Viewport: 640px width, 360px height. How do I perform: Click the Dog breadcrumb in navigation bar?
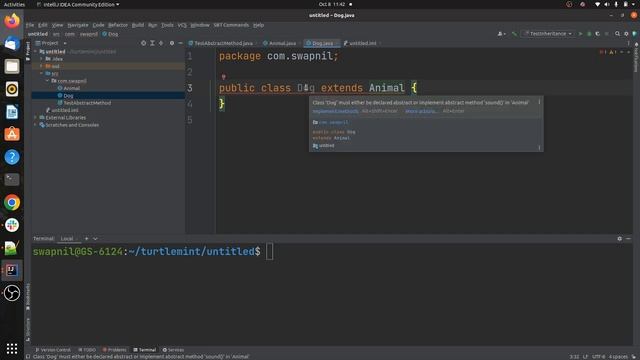tap(110, 34)
